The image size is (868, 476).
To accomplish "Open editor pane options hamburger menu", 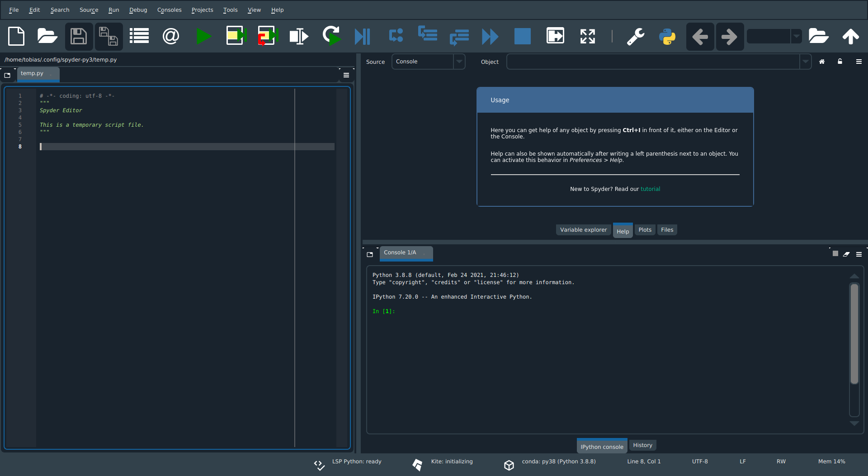I will pyautogui.click(x=346, y=75).
